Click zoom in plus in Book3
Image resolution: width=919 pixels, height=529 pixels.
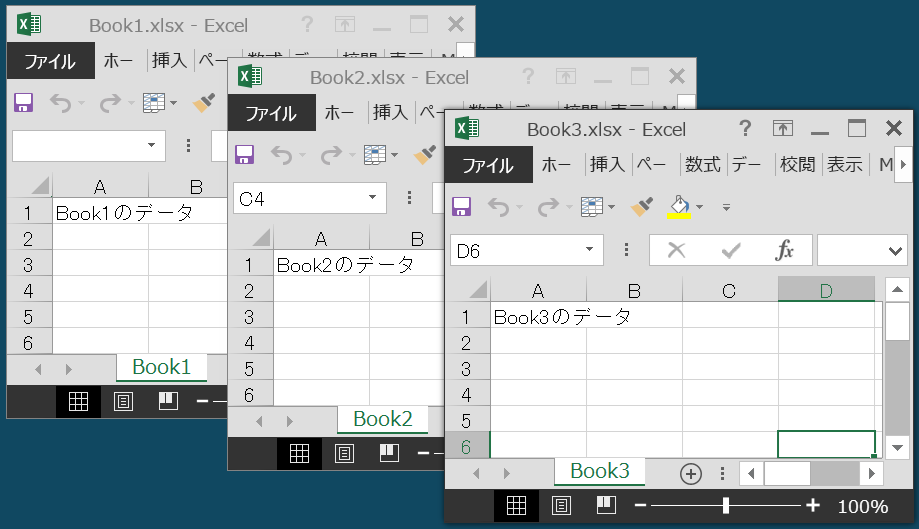click(x=813, y=505)
